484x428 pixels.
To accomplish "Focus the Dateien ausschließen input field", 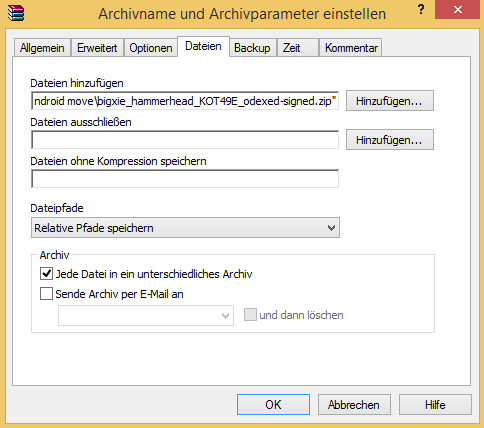I will (185, 140).
